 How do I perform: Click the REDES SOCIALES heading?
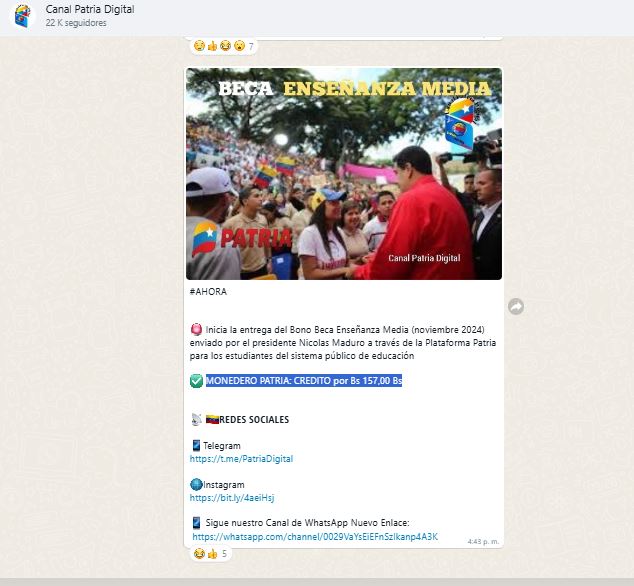tap(254, 420)
